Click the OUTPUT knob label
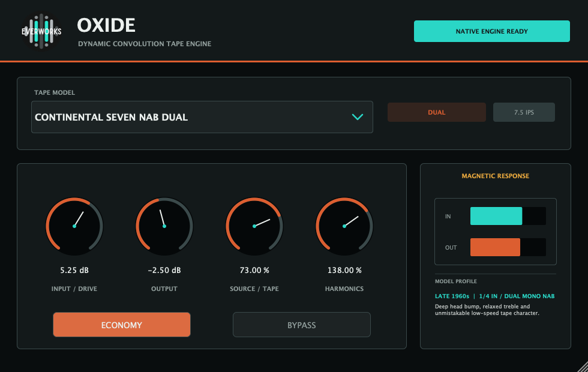Viewport: 588px width, 372px height. 164,289
